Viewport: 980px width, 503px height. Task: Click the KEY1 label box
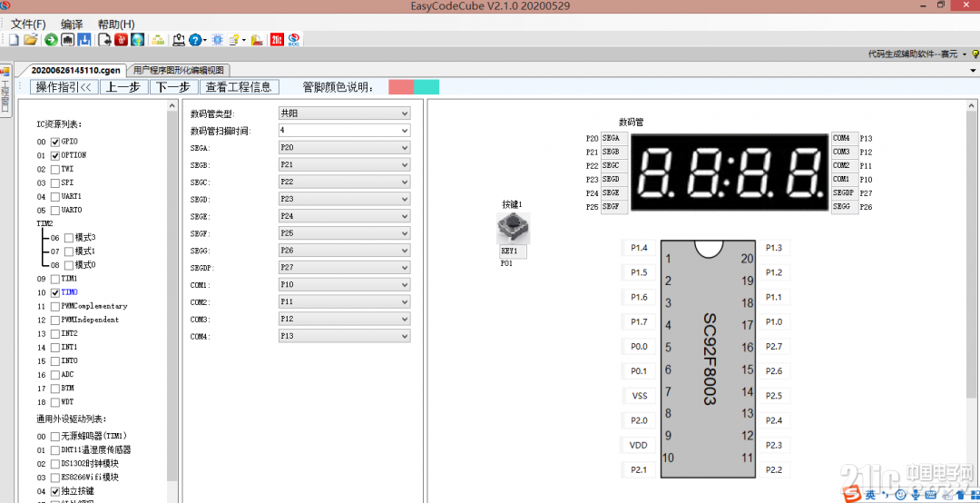[x=513, y=251]
